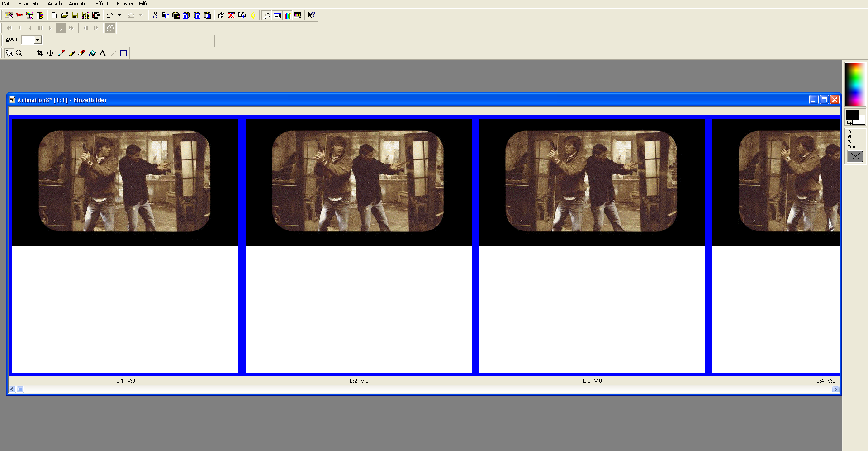
Task: Toggle the color palette visibility button
Action: 287,15
